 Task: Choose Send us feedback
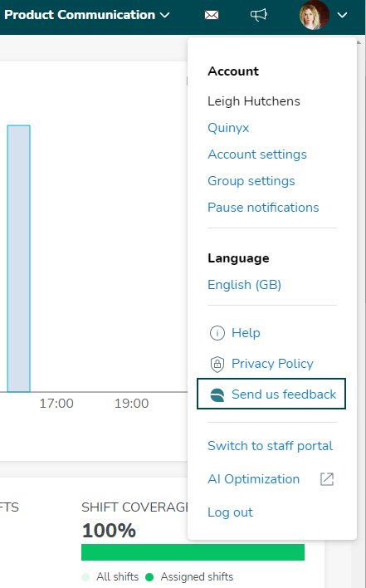tap(271, 394)
